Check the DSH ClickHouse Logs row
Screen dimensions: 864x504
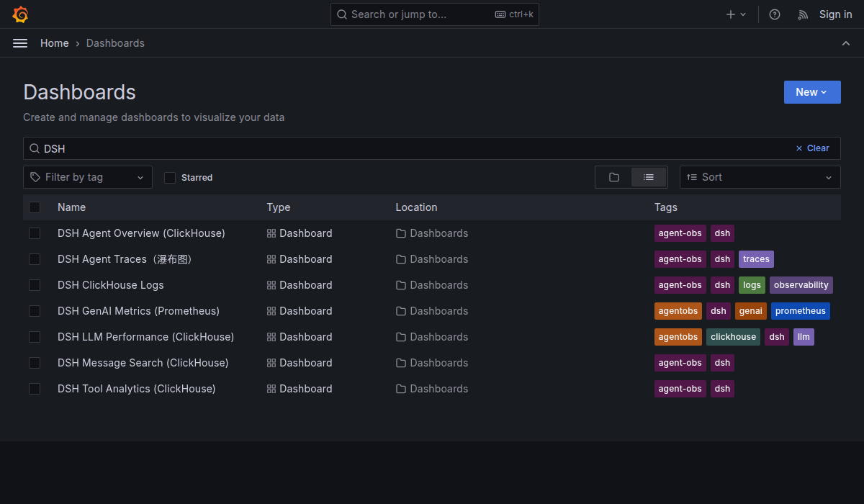pos(35,285)
